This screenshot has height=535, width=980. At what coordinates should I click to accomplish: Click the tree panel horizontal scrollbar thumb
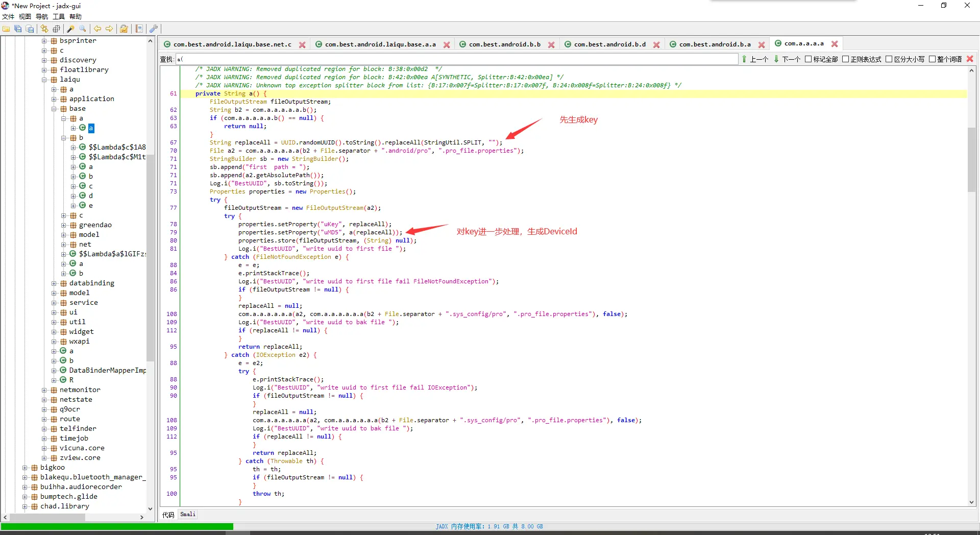click(x=47, y=517)
